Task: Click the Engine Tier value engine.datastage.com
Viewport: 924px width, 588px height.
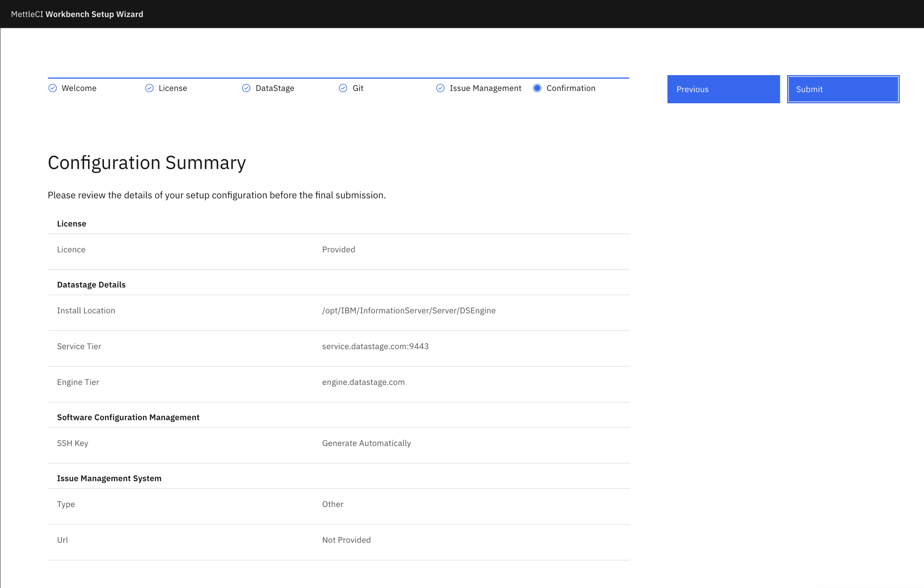Action: 363,382
